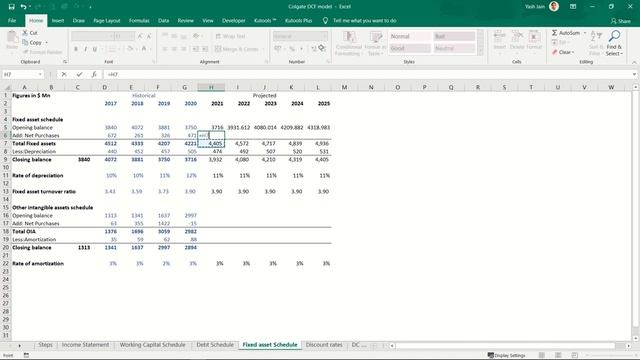Click macro recording icon in status bar
This screenshot has height=360, width=640.
pos(26,356)
